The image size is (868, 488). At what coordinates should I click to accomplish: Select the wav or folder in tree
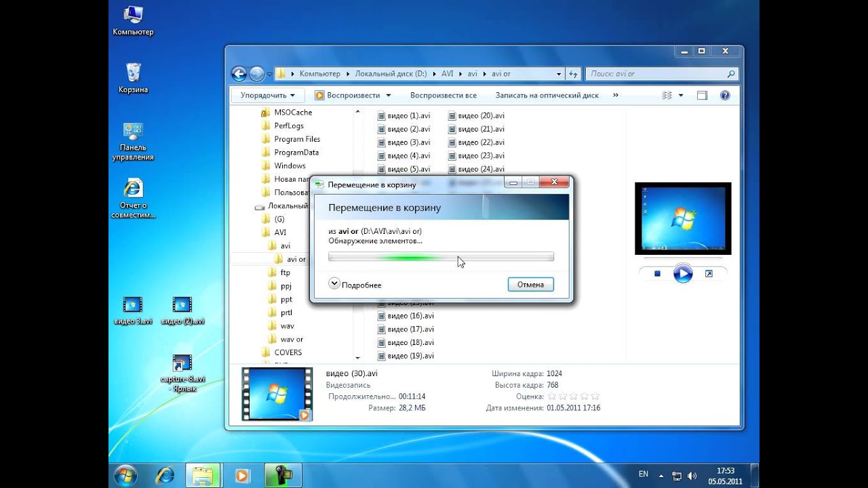(292, 339)
